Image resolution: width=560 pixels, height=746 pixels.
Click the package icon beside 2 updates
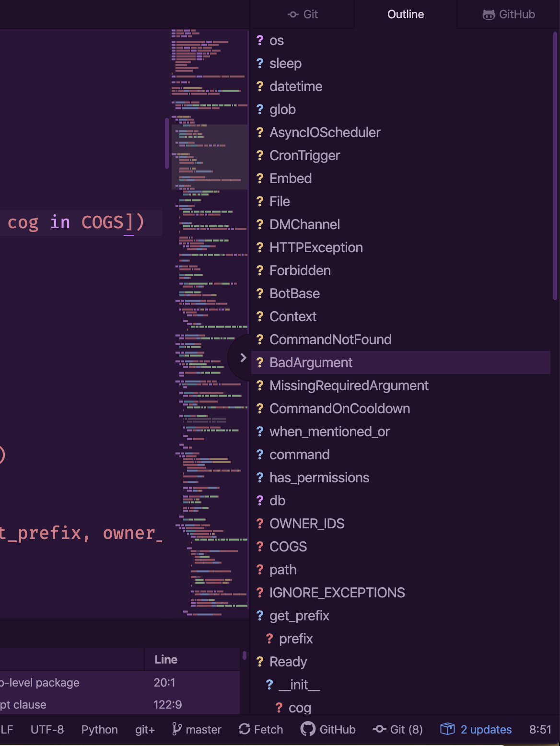[x=449, y=729]
